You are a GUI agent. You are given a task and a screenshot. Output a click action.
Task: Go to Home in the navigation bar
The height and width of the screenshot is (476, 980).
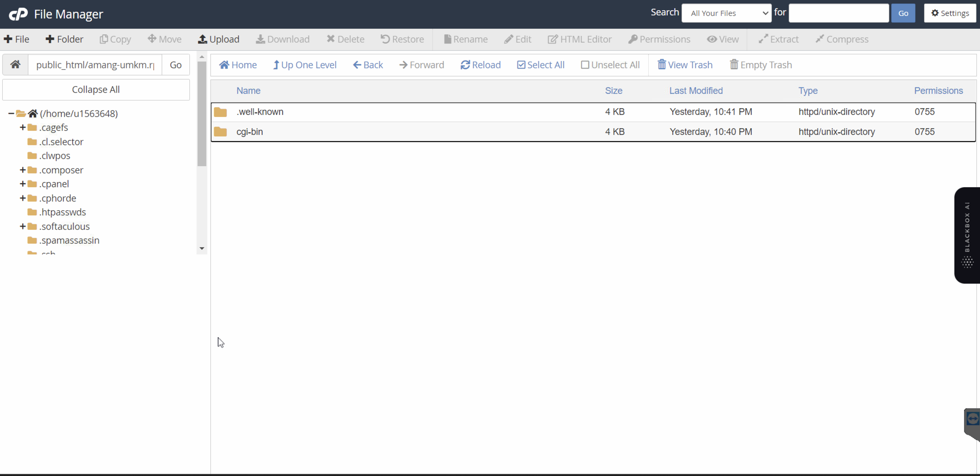pyautogui.click(x=238, y=65)
